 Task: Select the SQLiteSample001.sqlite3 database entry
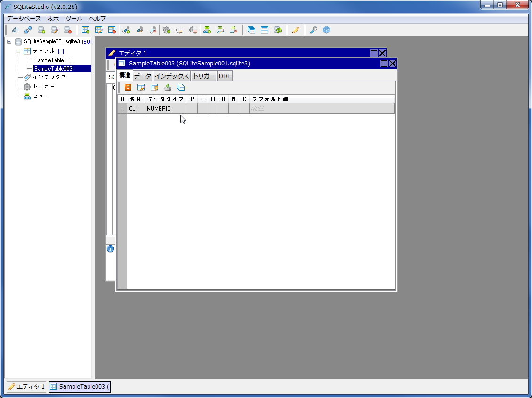(52, 42)
